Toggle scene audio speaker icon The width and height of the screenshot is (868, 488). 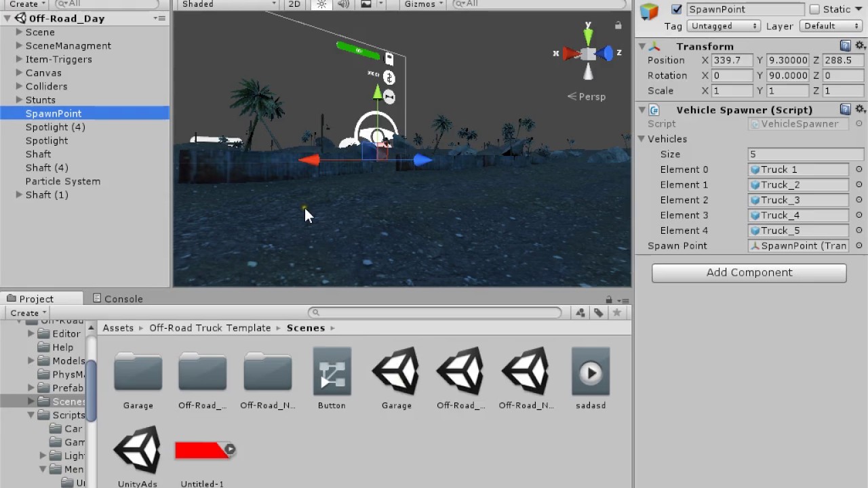click(x=343, y=4)
